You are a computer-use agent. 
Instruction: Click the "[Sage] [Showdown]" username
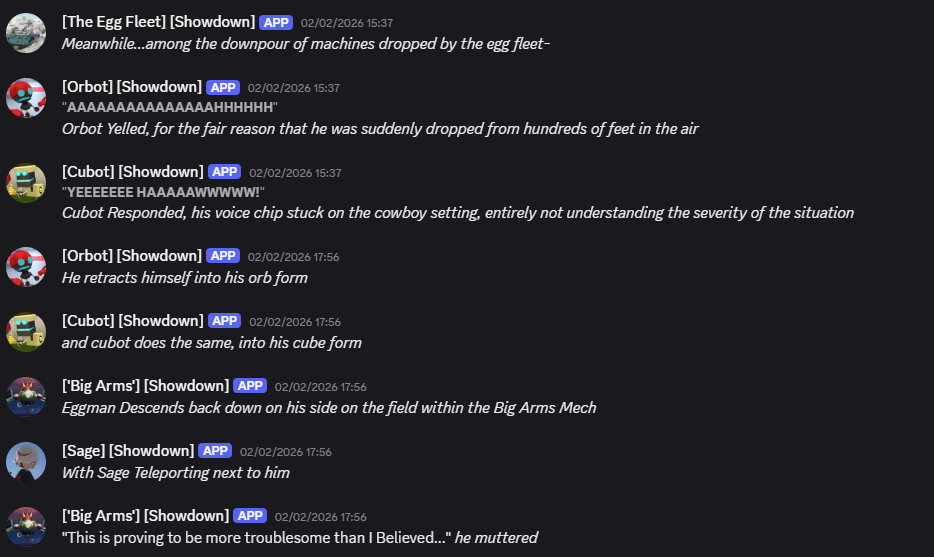(127, 451)
